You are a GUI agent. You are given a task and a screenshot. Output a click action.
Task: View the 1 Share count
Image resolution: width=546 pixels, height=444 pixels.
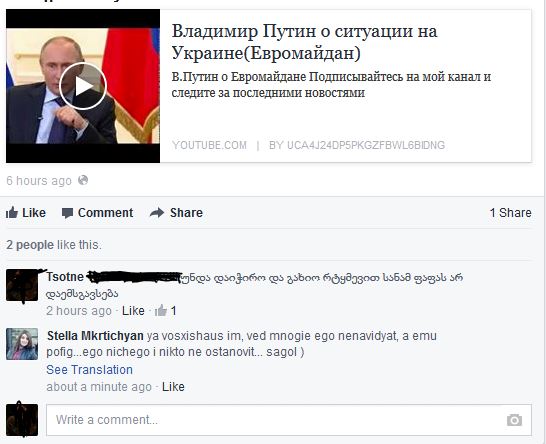click(x=510, y=212)
